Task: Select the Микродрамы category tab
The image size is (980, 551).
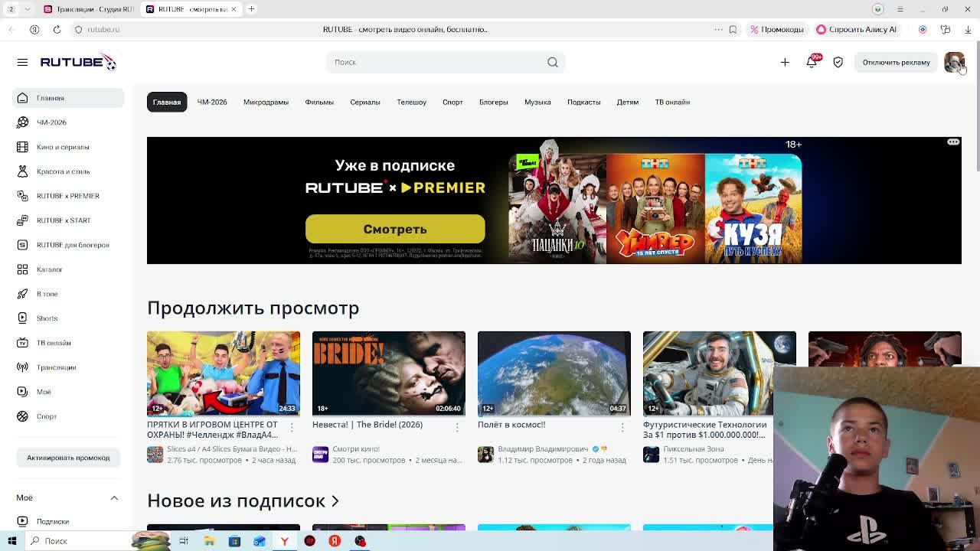Action: (x=266, y=102)
